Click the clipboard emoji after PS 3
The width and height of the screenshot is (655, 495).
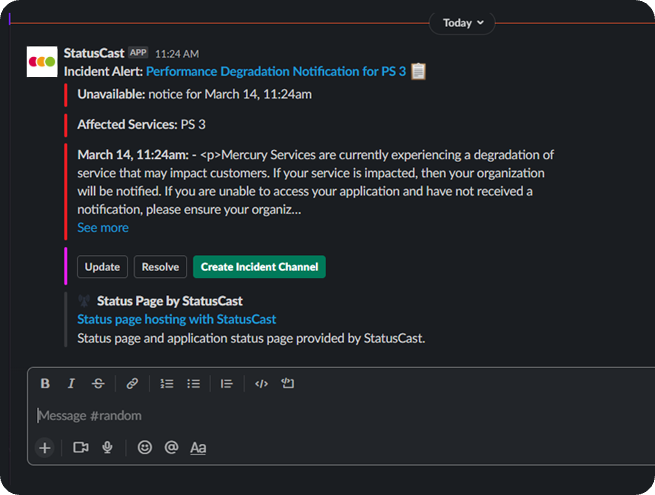tap(418, 71)
